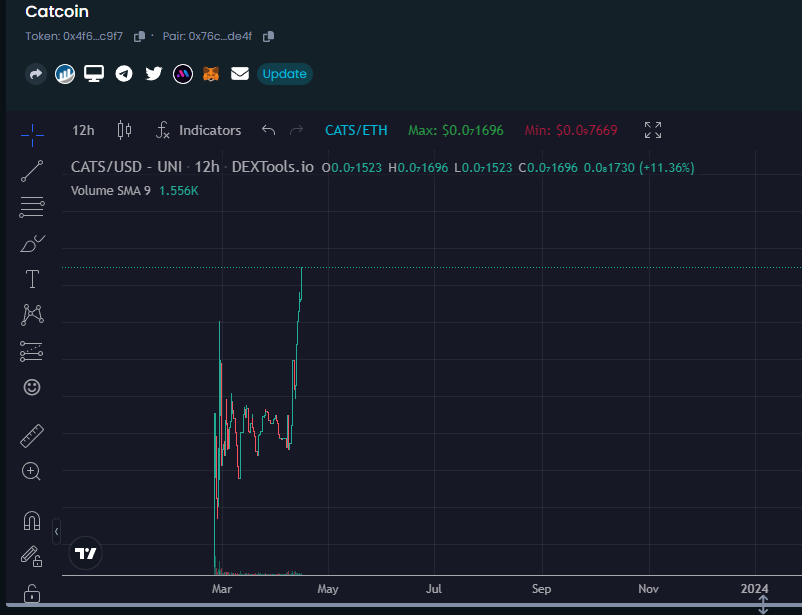Select the brush drawing tool
This screenshot has width=802, height=615.
32,244
